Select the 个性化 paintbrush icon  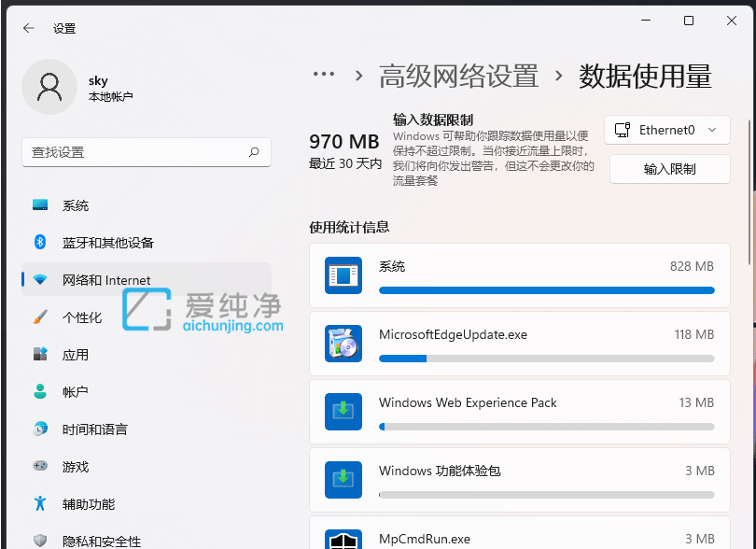pos(38,317)
